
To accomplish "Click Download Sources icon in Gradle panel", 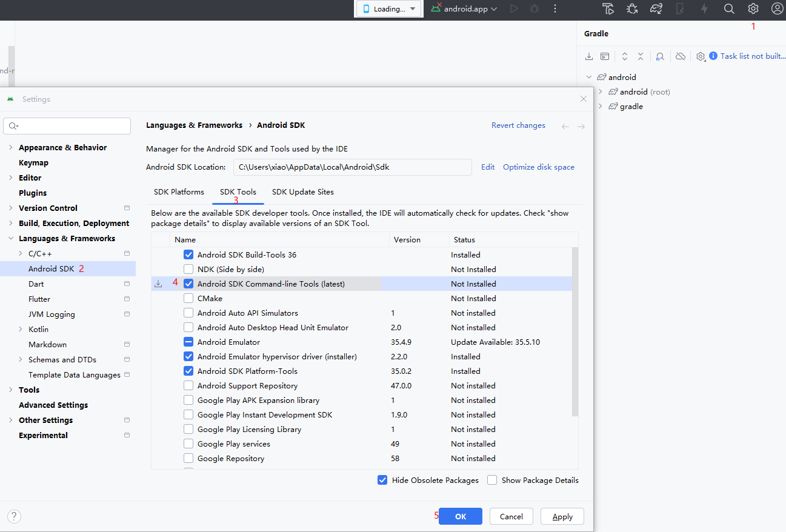I will 589,56.
